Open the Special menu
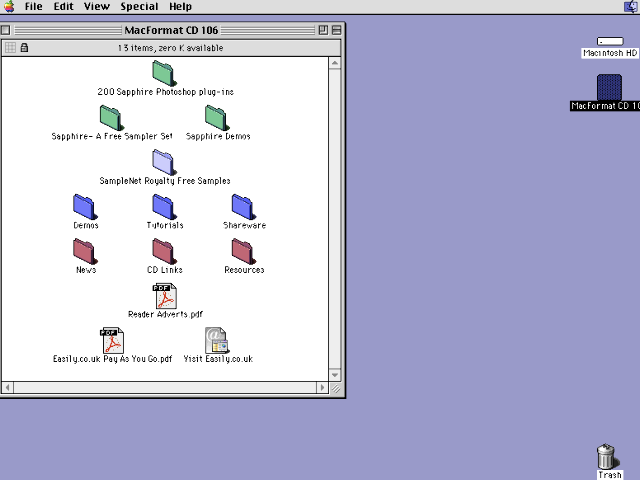Viewport: 640px width, 480px height. (x=139, y=7)
